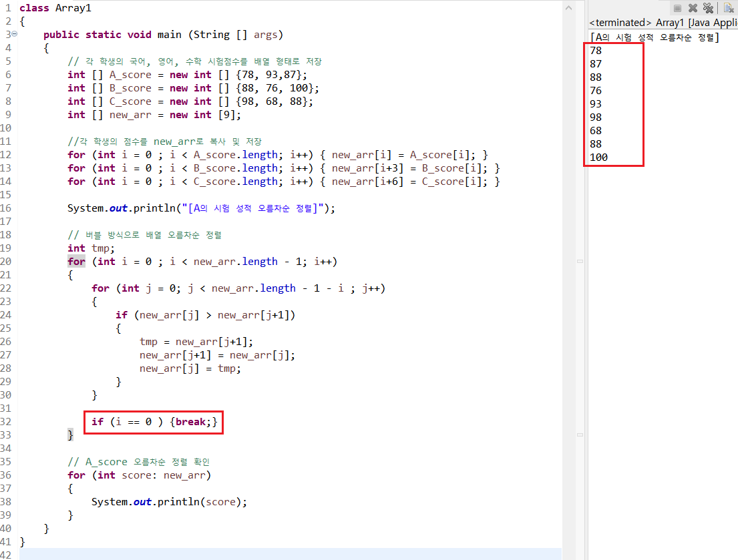This screenshot has height=560, width=738.
Task: Click the comment '// 버블 방식으로 배열 오름차순 정렬'
Action: pos(144,235)
